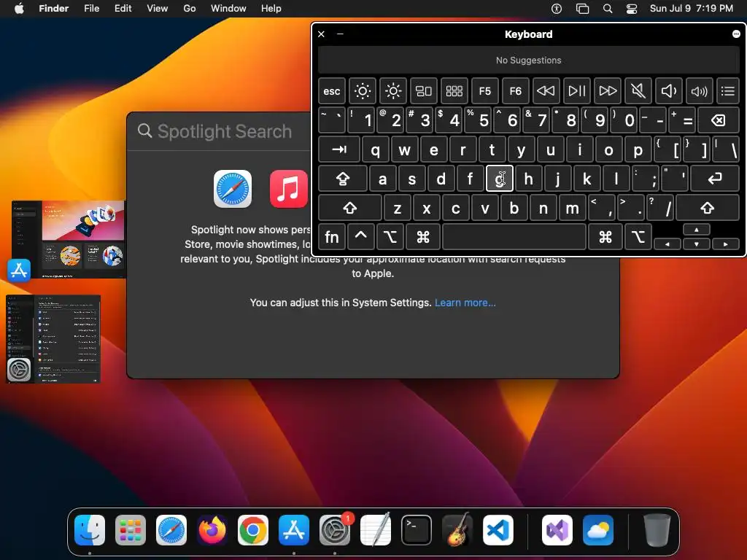Viewport: 747px width, 560px height.
Task: Tap the esc key on the onscreen keyboard
Action: point(332,91)
